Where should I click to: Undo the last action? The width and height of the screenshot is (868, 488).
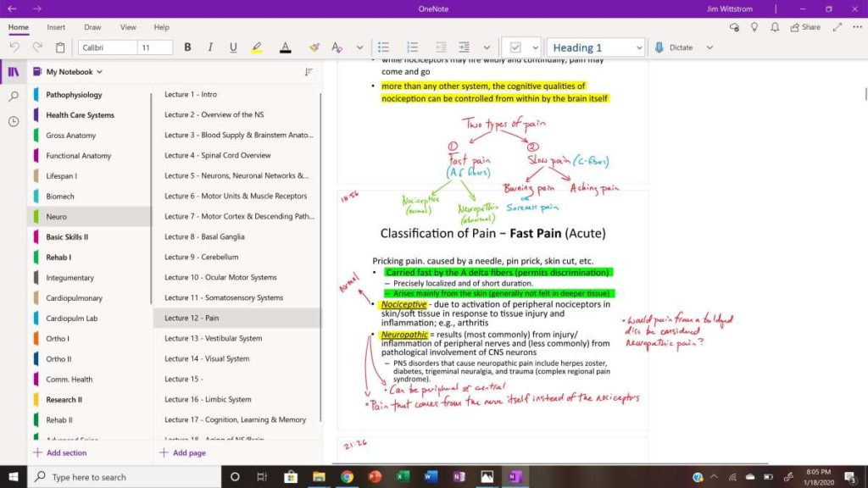click(14, 47)
